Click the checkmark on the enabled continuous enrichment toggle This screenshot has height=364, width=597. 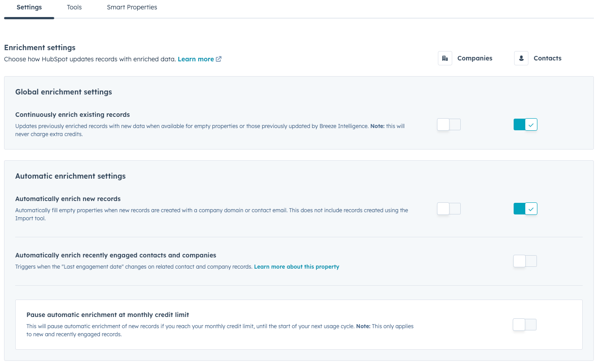click(x=532, y=124)
